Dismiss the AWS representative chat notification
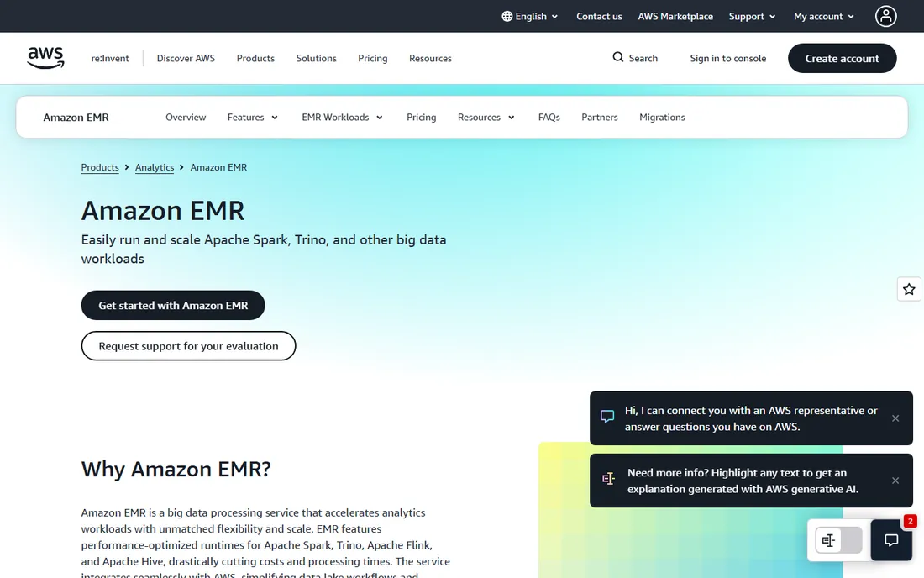Viewport: 924px width, 578px height. point(895,418)
